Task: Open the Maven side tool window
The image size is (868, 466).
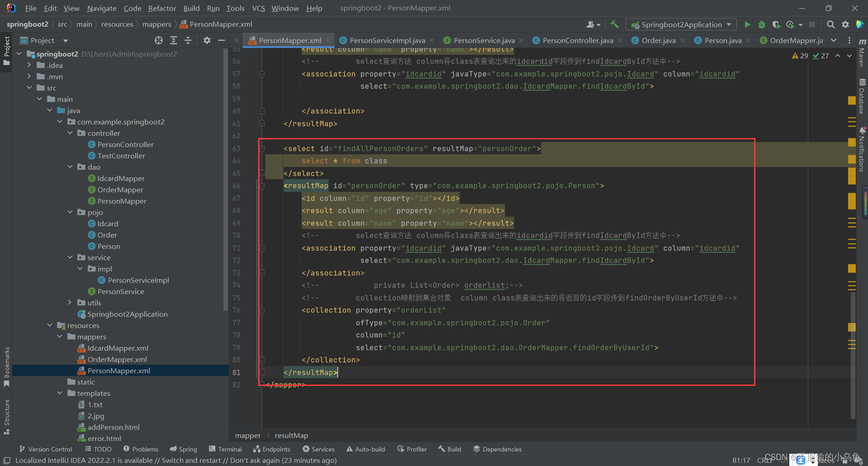Action: pos(862,52)
